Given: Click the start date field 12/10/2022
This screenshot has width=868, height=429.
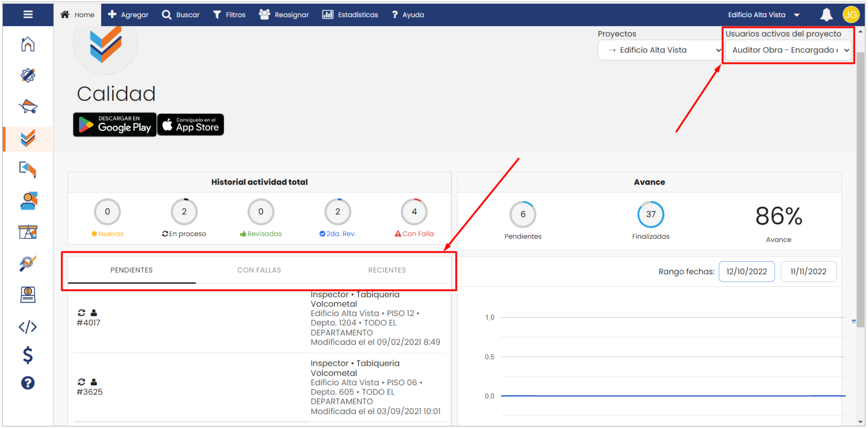Looking at the screenshot, I should point(746,271).
